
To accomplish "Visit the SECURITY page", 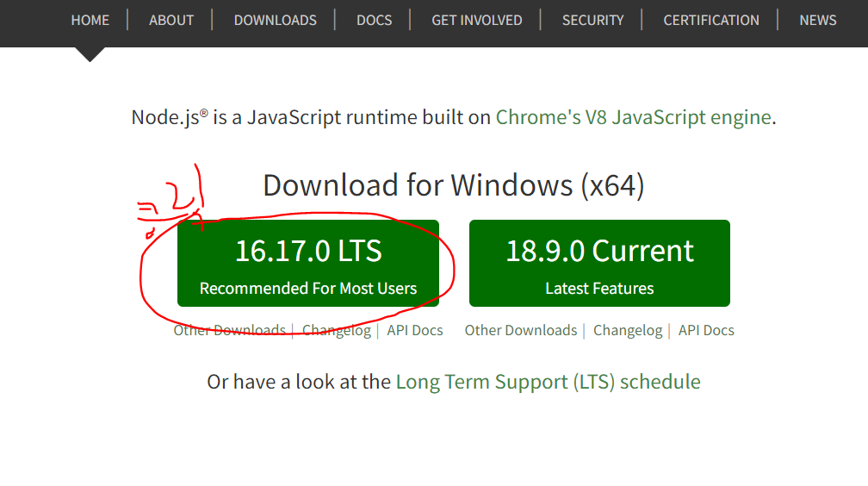I will (592, 21).
